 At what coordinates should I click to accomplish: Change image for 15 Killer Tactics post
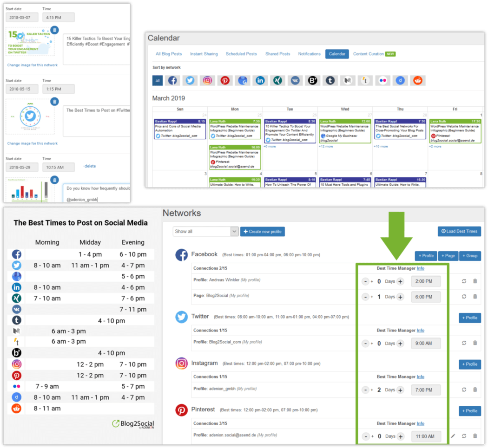(x=33, y=65)
